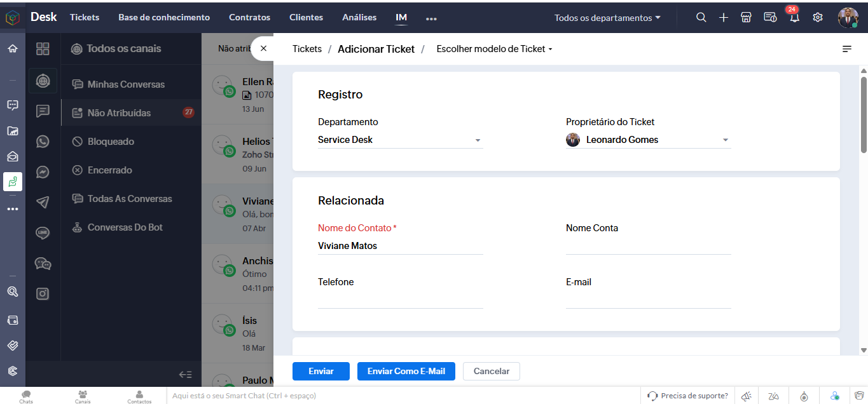Open Proprietário do Ticket dropdown
Screen dimensions: 868x404
coord(725,140)
